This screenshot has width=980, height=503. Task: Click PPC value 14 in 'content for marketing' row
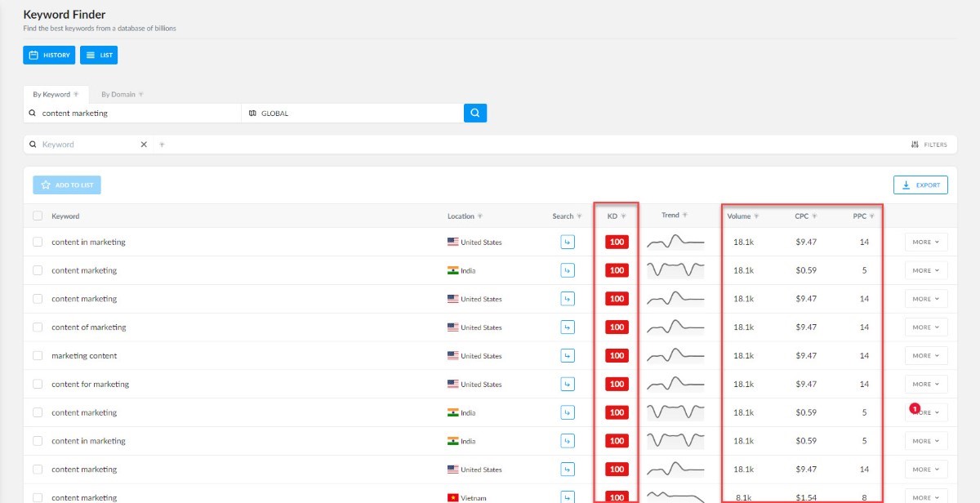point(864,384)
